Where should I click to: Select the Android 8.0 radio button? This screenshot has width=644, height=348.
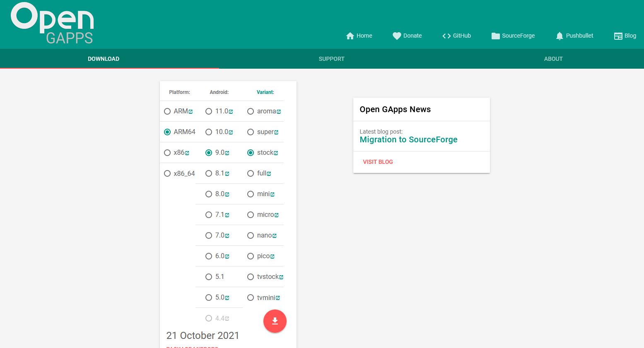pyautogui.click(x=209, y=194)
